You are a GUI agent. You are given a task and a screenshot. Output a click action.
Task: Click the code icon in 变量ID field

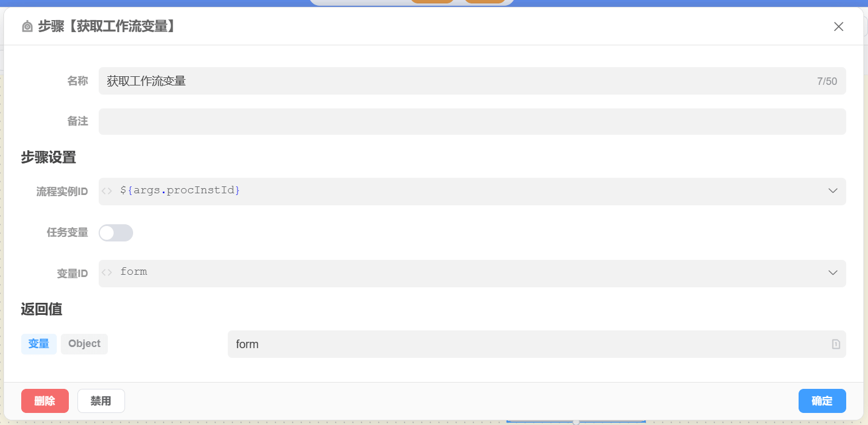point(107,272)
